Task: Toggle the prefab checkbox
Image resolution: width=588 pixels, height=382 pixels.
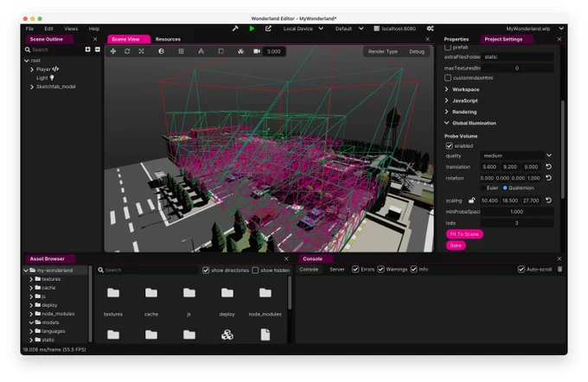Action: pyautogui.click(x=448, y=48)
